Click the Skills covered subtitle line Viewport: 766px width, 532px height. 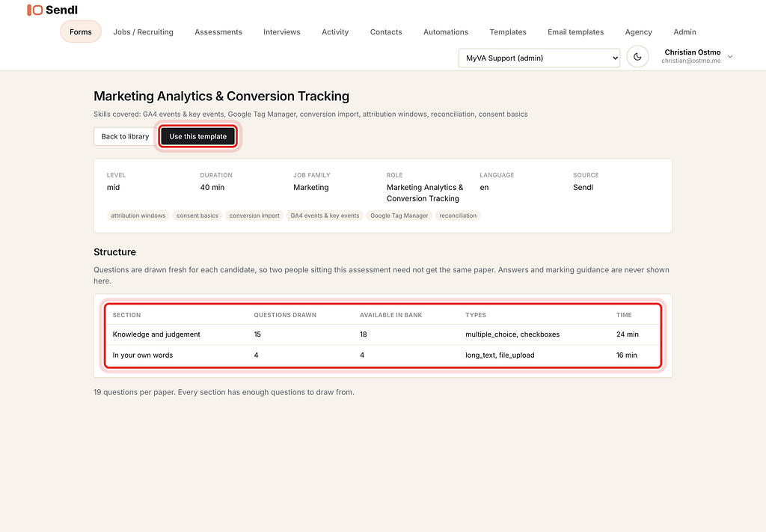310,114
